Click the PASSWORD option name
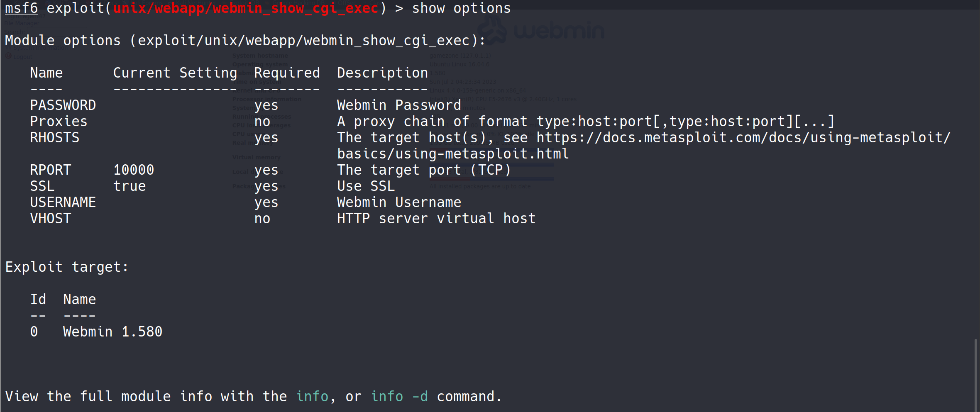This screenshot has height=412, width=980. (x=63, y=105)
